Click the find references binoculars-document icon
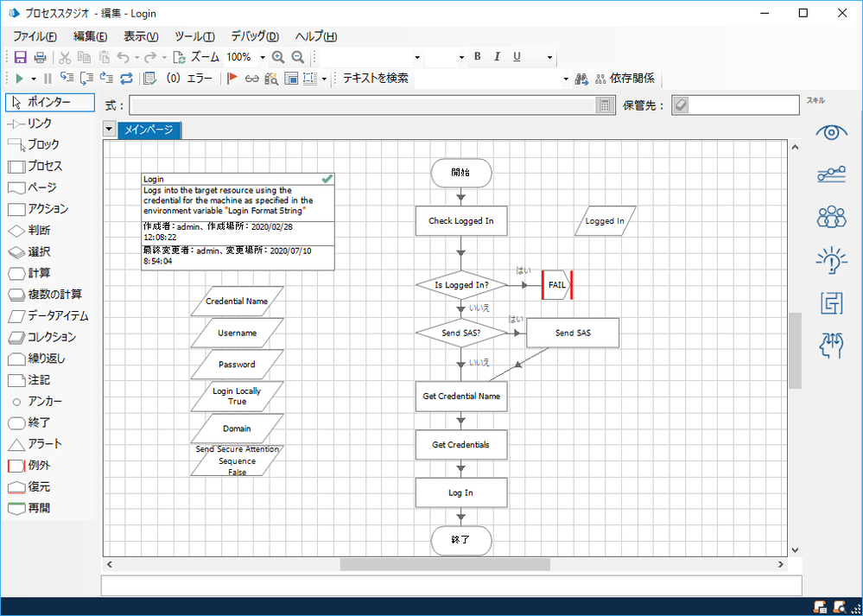The height and width of the screenshot is (616, 863). (x=271, y=79)
